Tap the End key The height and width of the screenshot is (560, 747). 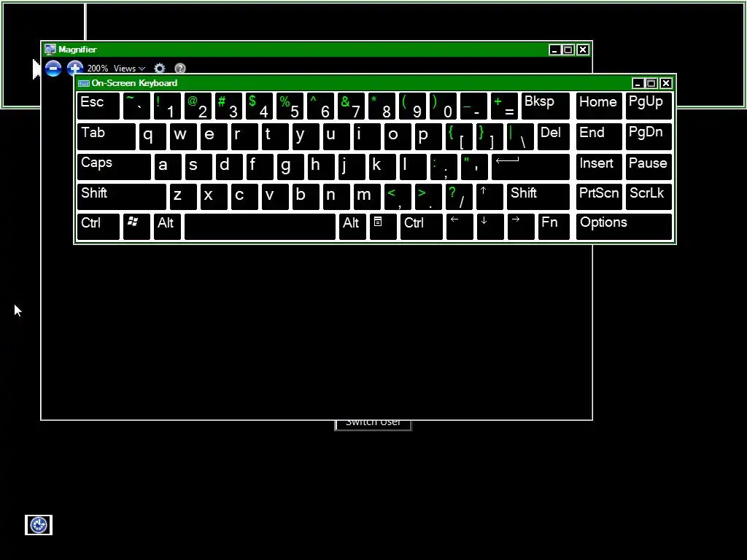599,136
